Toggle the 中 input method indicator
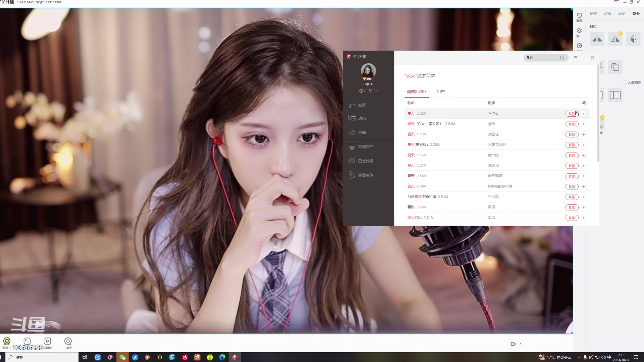 [609, 357]
